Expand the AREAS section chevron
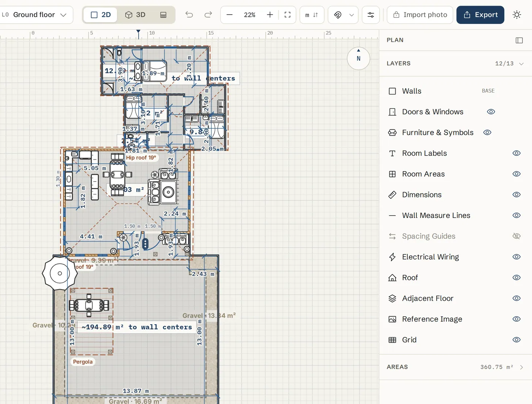Viewport: 532px width, 404px height. pyautogui.click(x=521, y=367)
